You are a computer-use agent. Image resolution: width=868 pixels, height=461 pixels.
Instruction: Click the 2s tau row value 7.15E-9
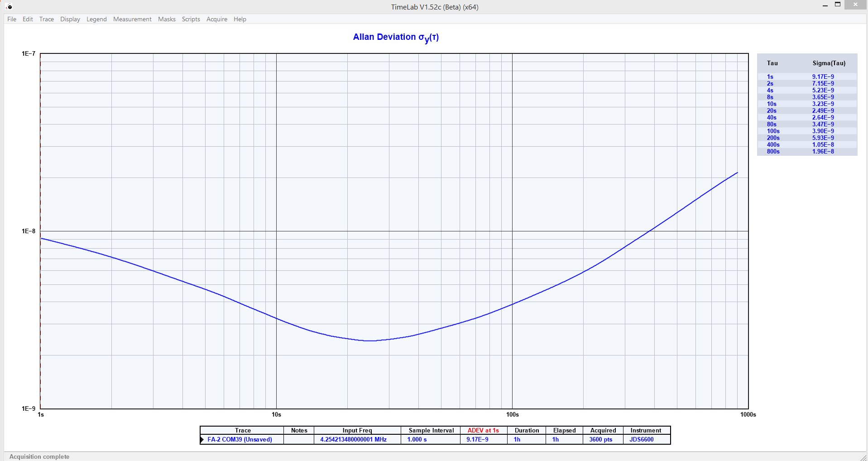tap(823, 83)
